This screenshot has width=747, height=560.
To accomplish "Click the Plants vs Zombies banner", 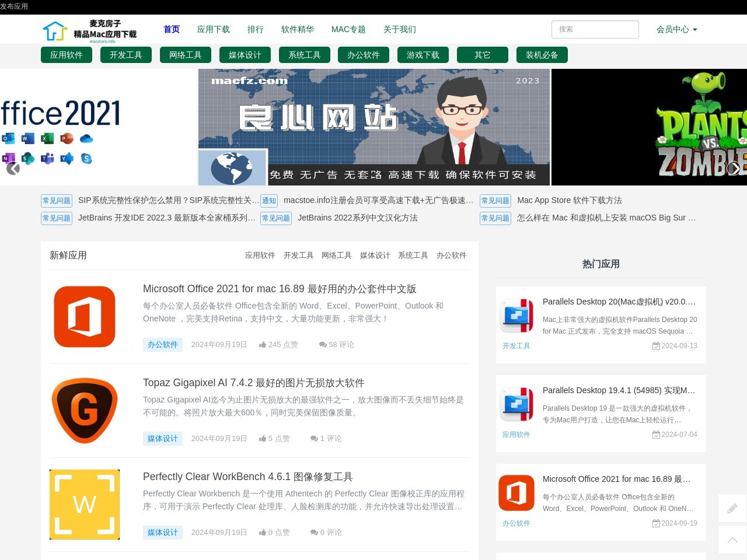I will (x=649, y=127).
